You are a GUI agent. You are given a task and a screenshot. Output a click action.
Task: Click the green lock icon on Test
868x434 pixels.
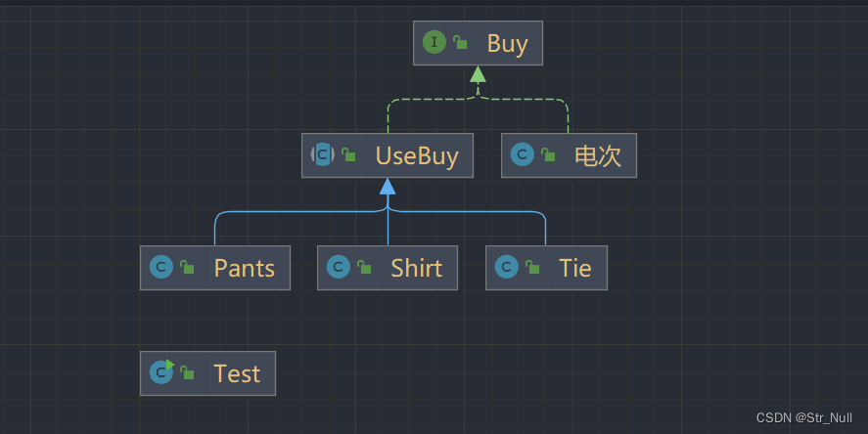[x=187, y=373]
